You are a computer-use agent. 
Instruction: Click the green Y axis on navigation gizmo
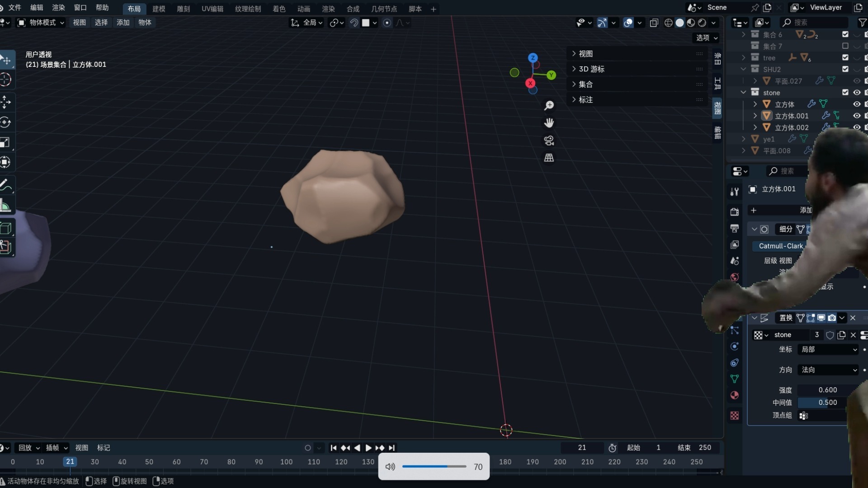click(551, 75)
